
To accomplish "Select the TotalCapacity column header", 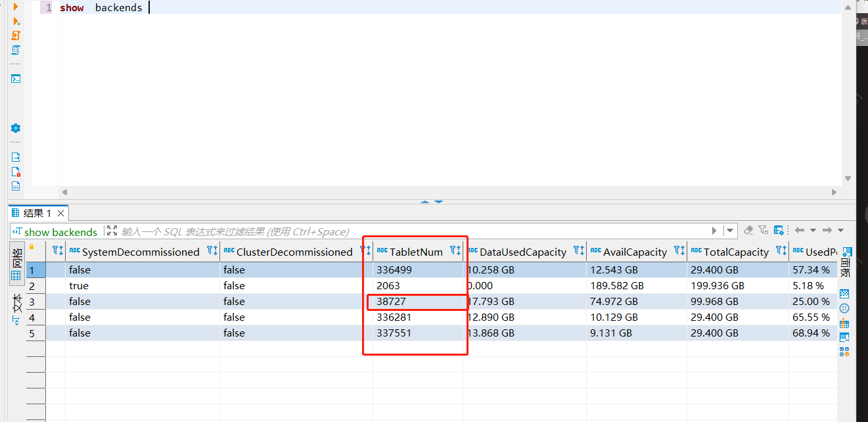I will click(738, 252).
